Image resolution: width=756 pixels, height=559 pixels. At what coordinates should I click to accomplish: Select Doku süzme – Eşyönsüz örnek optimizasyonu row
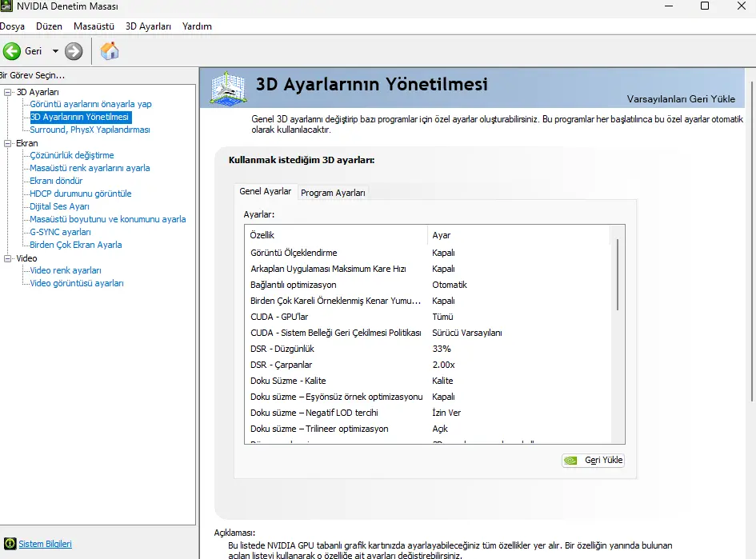pyautogui.click(x=429, y=397)
